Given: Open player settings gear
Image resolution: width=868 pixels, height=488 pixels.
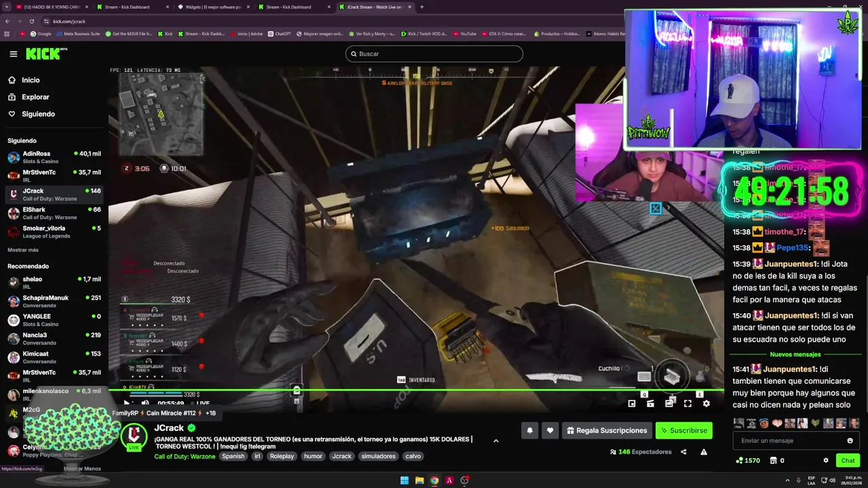Looking at the screenshot, I should pyautogui.click(x=706, y=403).
